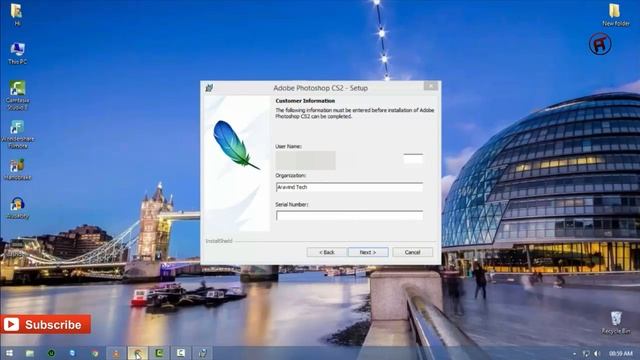Open the network tray icon
Screen dimensions: 640x360
[x=586, y=353]
